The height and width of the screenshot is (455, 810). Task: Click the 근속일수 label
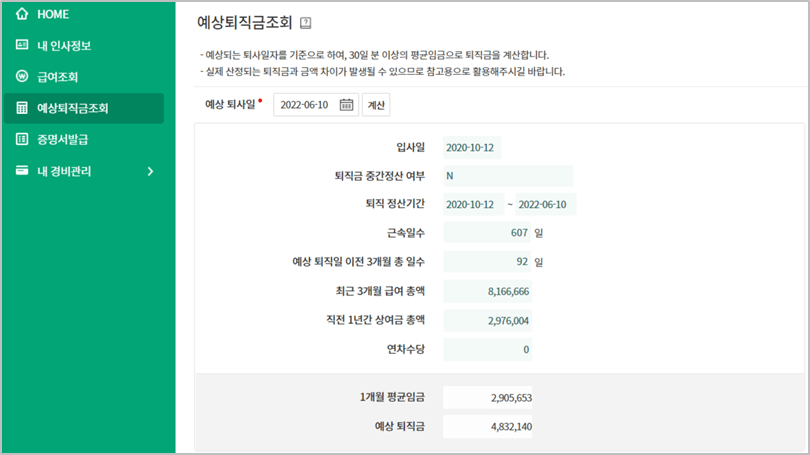(406, 233)
